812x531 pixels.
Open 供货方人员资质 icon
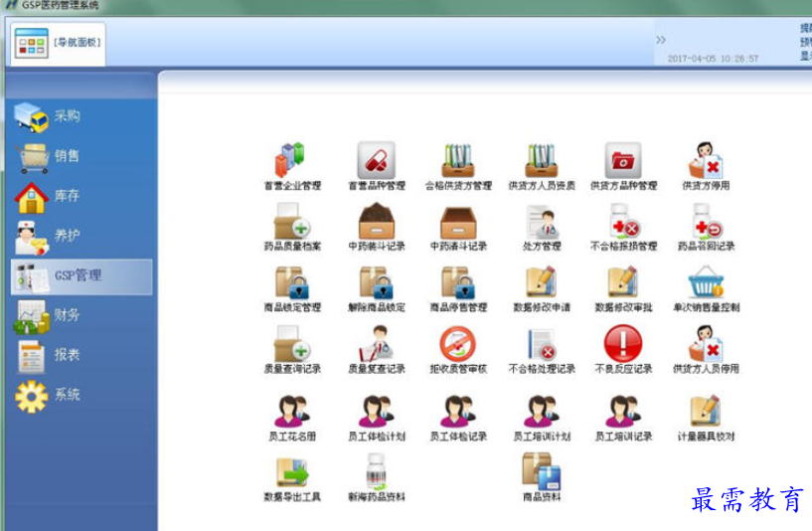point(542,160)
